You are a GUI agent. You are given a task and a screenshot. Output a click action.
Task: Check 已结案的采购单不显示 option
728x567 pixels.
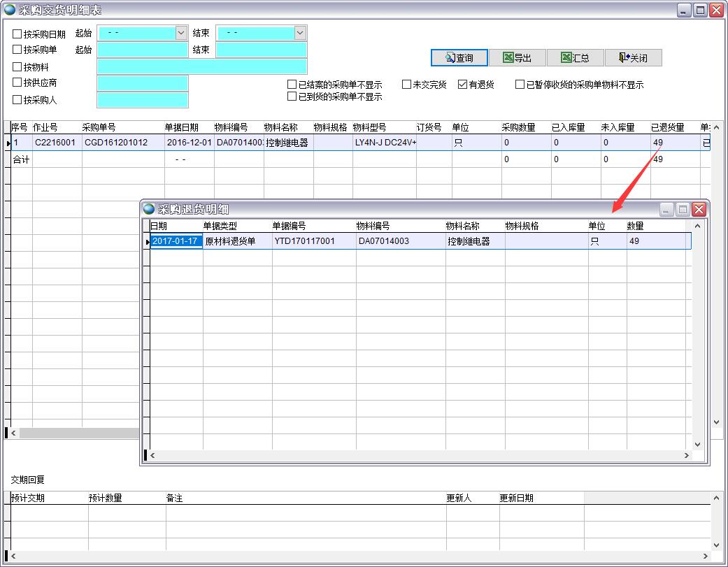click(x=292, y=85)
